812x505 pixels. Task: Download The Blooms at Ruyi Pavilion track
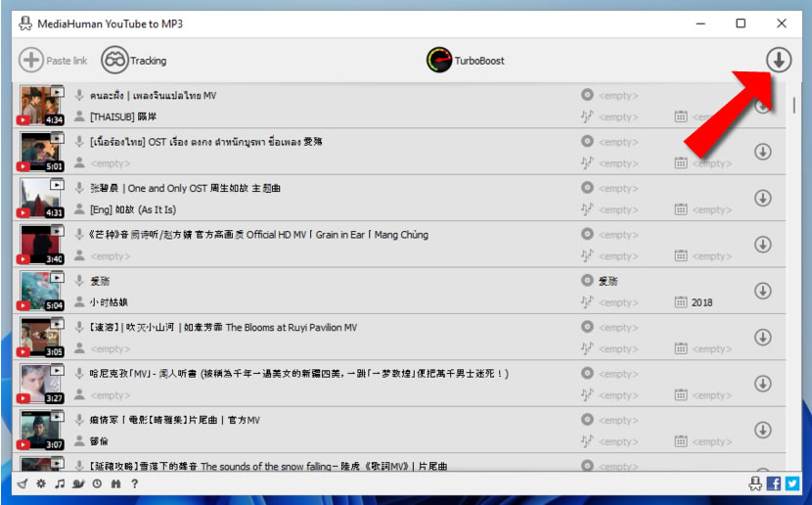763,338
